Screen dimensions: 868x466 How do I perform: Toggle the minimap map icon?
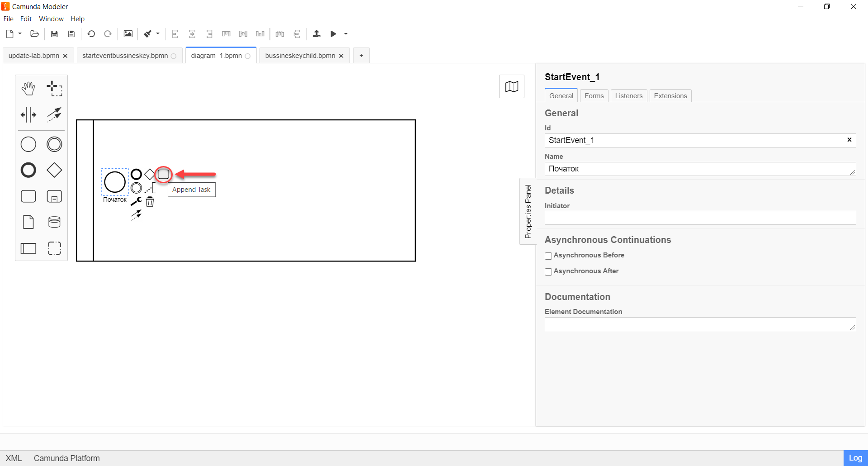[512, 86]
